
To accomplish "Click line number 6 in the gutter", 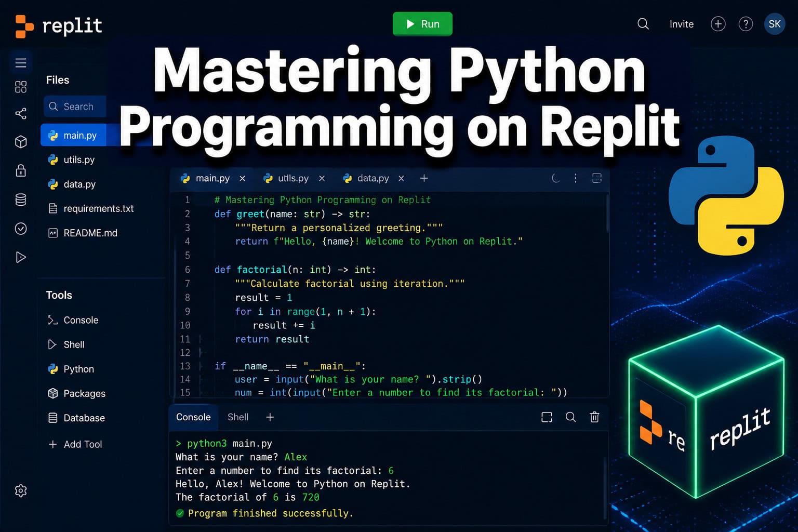I will coord(187,270).
